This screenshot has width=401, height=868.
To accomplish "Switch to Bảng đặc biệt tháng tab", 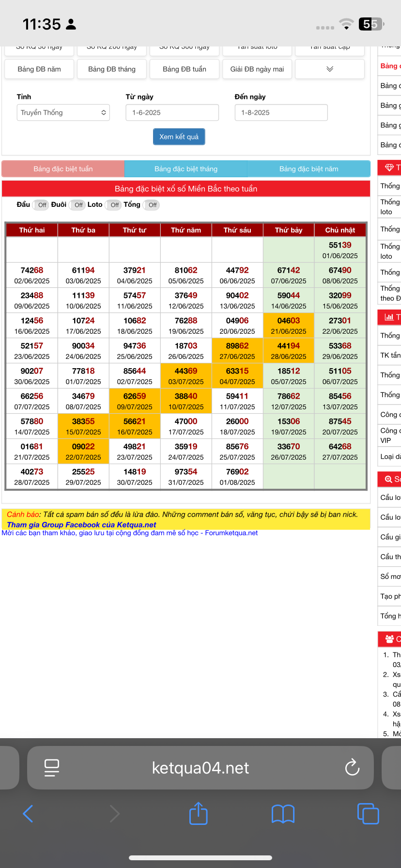I will [x=186, y=169].
